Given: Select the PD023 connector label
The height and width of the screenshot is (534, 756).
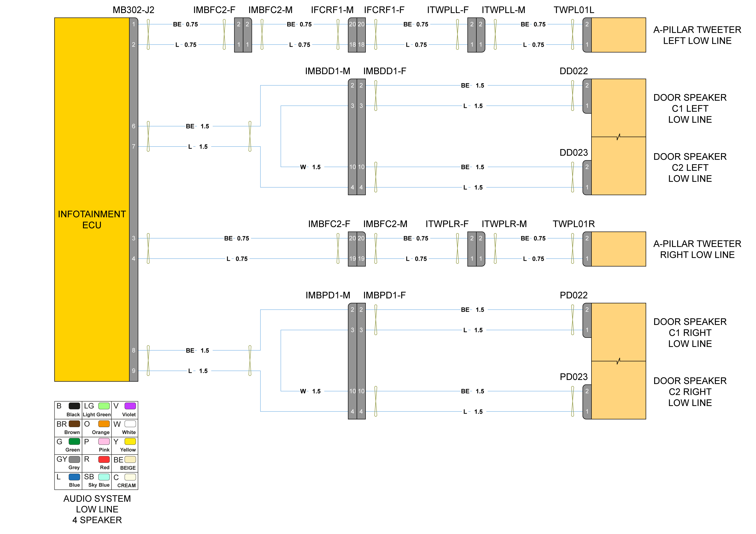Looking at the screenshot, I should 573,377.
